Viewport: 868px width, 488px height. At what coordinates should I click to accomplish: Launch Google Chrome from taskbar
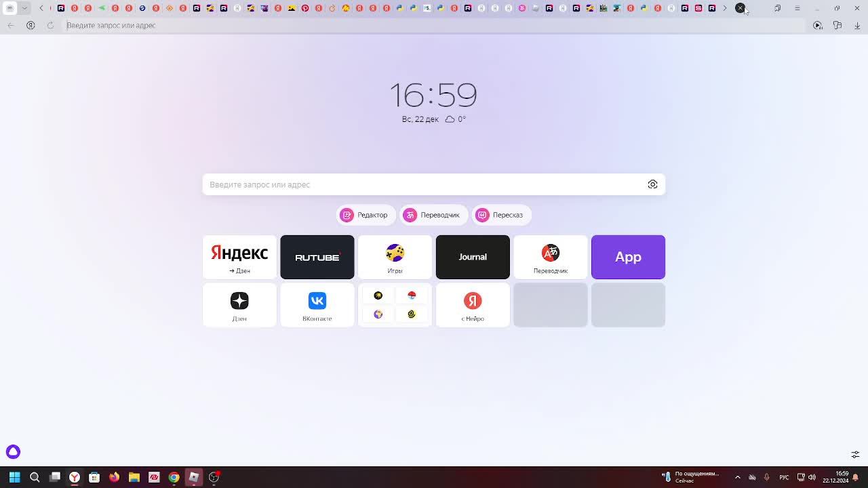(x=174, y=477)
